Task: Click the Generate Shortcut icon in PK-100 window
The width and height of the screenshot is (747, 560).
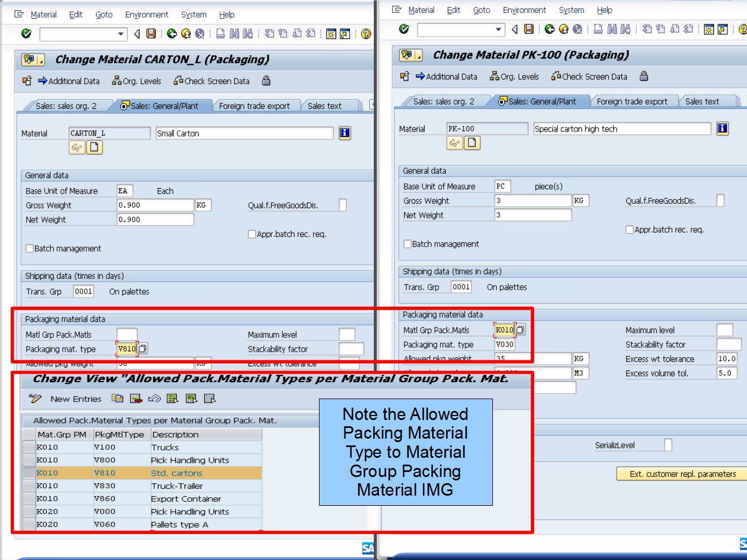Action: click(x=722, y=29)
